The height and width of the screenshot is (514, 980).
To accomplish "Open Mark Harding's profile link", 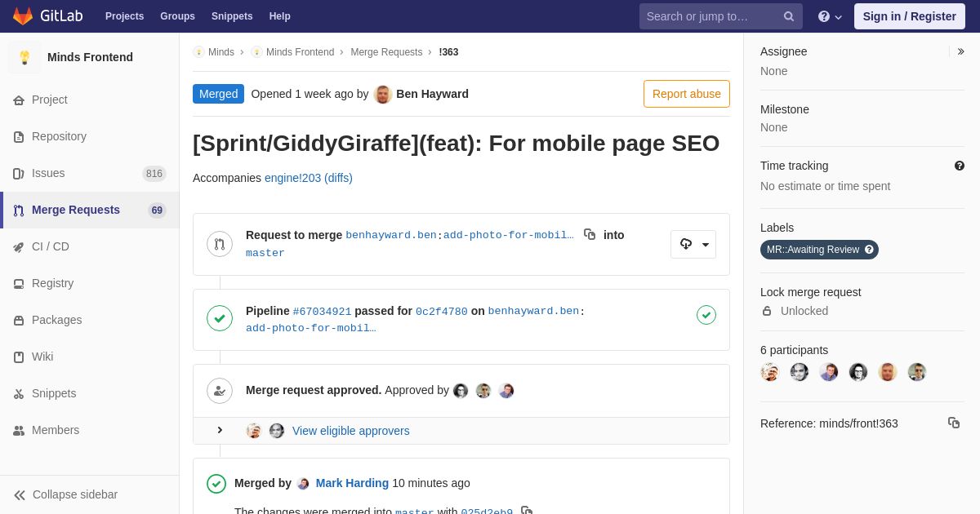I will coord(352,483).
